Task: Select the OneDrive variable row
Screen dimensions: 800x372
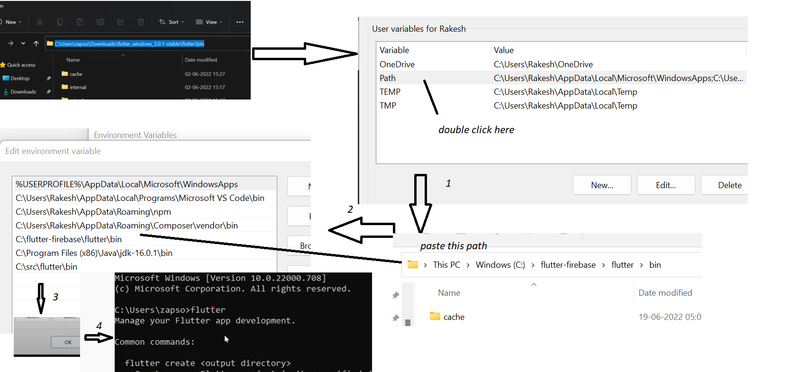Action: point(562,64)
